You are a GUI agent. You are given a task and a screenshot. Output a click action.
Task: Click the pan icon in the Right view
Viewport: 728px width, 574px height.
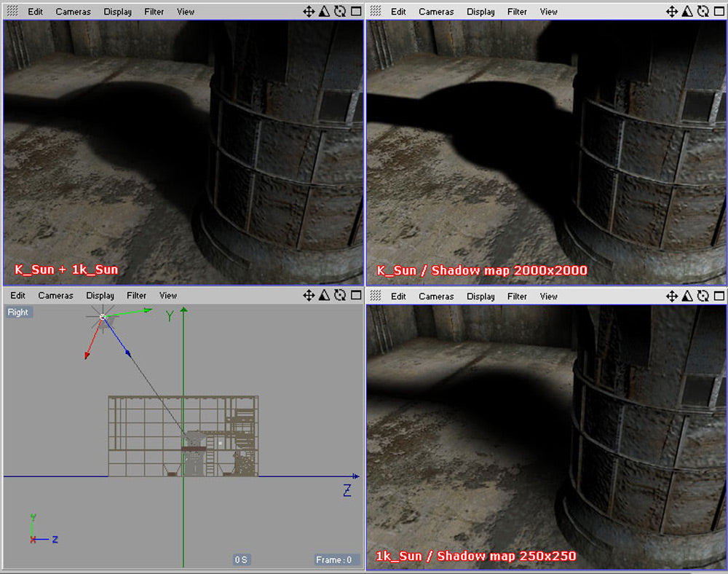pos(309,296)
